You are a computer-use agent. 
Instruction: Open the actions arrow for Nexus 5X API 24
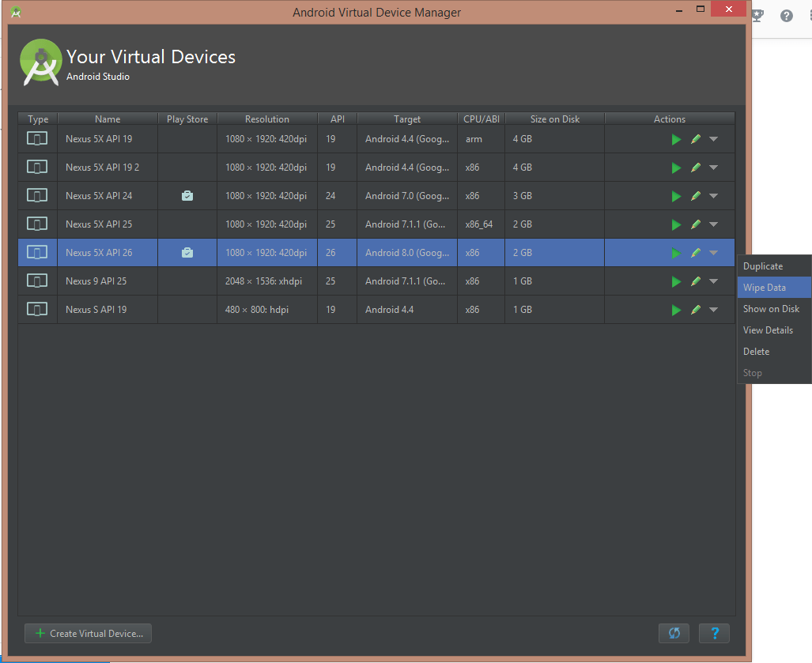pos(714,196)
